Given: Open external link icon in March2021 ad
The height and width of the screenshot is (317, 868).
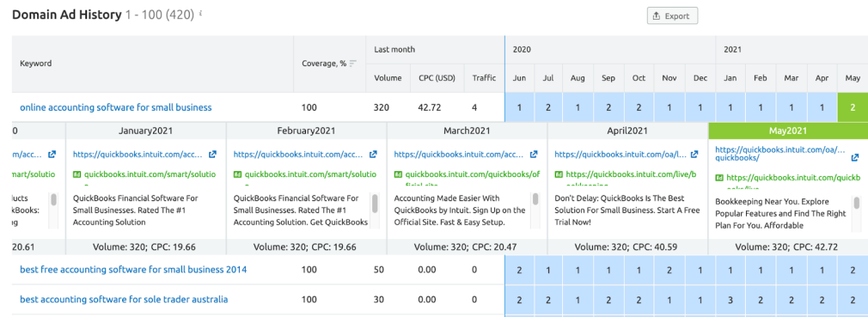Looking at the screenshot, I should 534,155.
